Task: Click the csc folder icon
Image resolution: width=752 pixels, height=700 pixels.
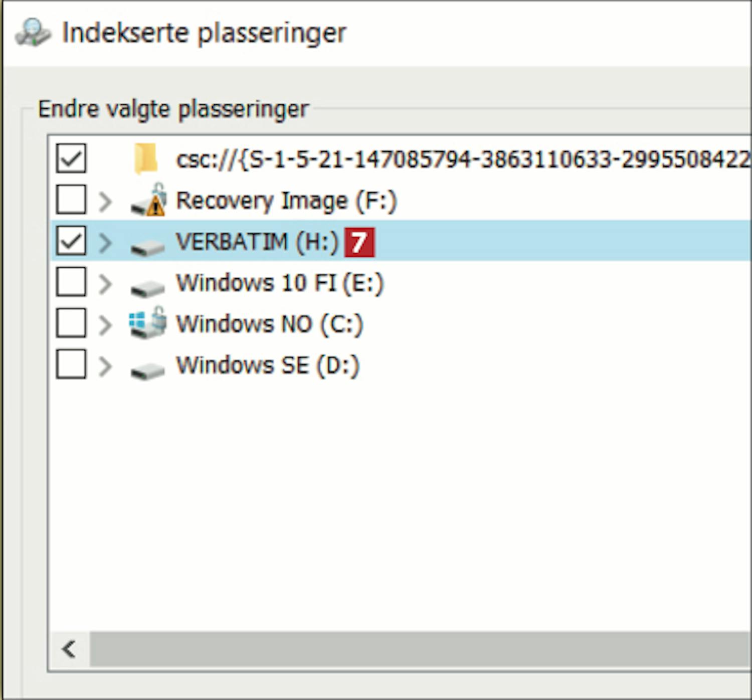Action: 146,159
